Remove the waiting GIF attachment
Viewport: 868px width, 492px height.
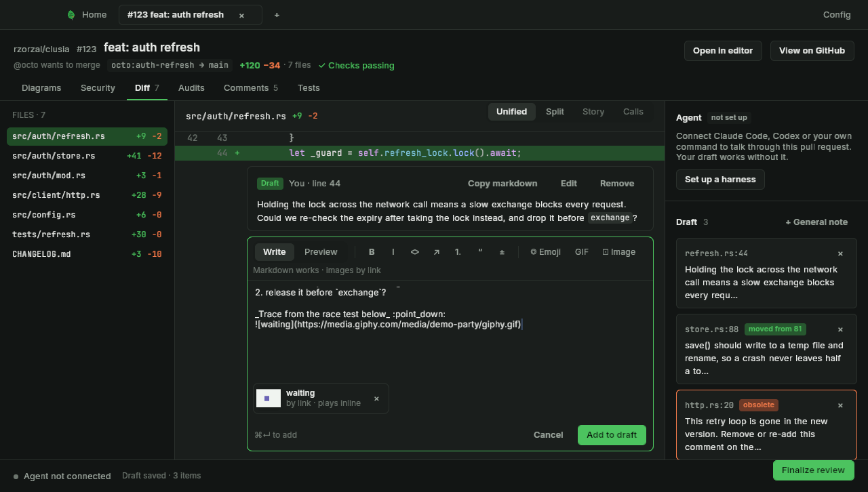coord(377,398)
